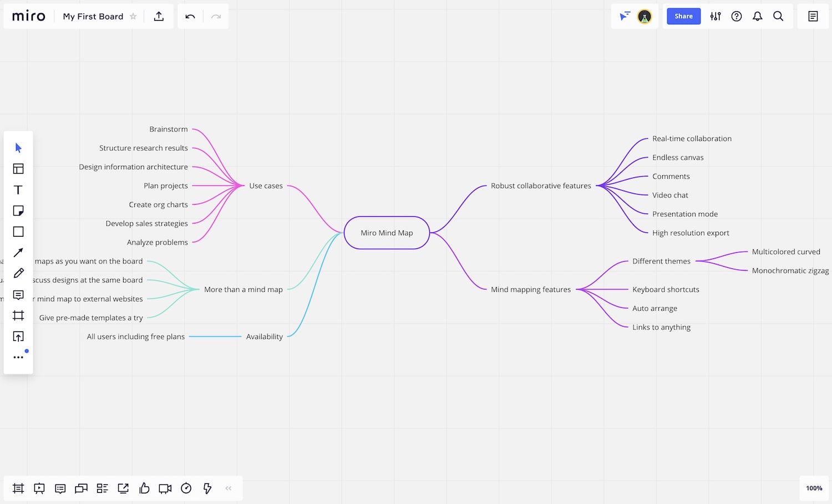Open comments list in bottom toolbar
Image resolution: width=832 pixels, height=504 pixels.
(60, 488)
